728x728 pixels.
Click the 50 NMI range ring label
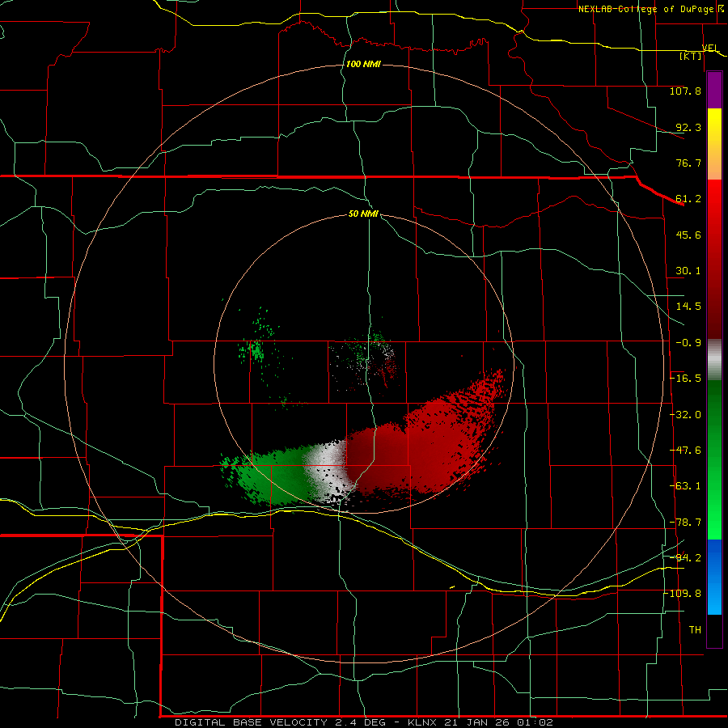tap(363, 214)
